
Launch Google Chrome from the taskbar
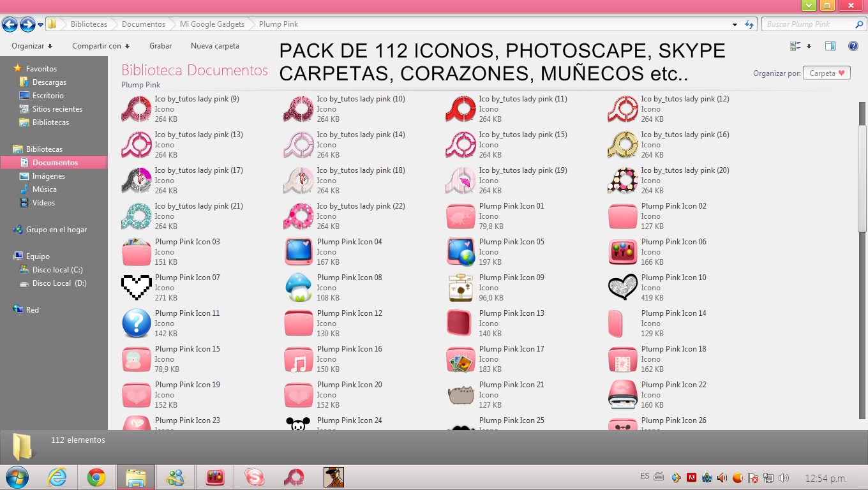point(96,477)
